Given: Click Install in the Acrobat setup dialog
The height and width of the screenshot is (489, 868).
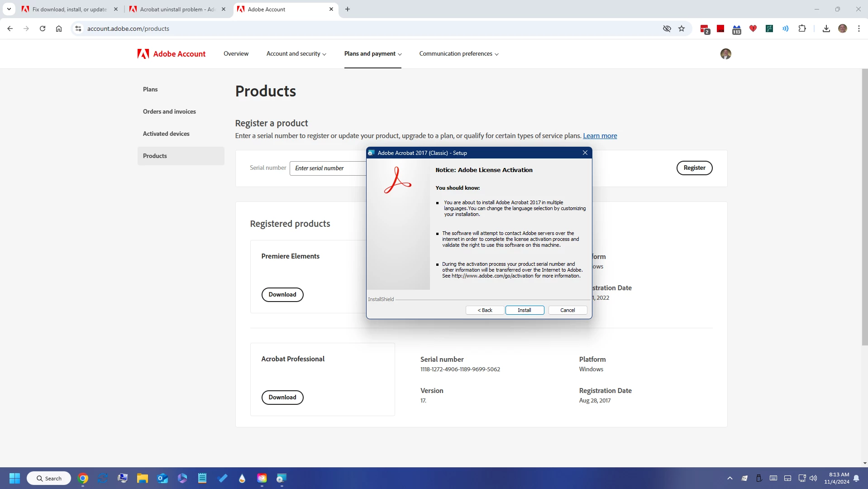Looking at the screenshot, I should coord(525,310).
